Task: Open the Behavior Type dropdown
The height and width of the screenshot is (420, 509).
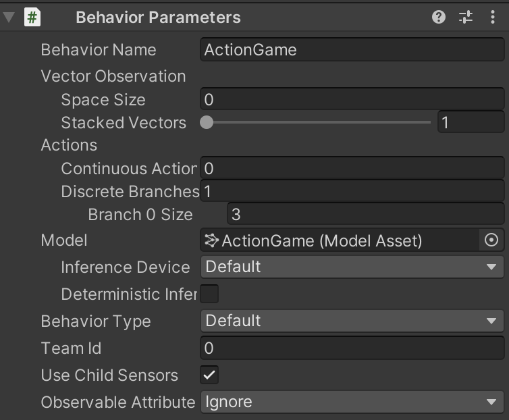Action: (352, 321)
